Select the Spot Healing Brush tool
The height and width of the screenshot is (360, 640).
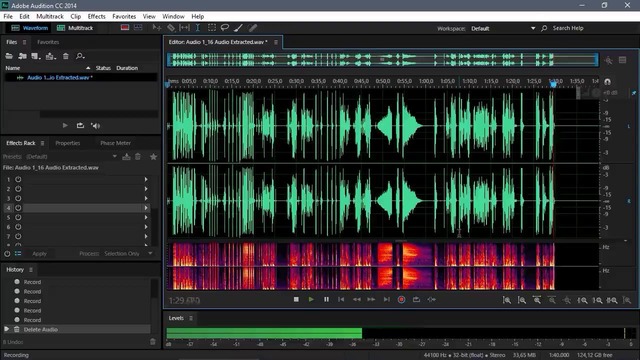point(253,28)
